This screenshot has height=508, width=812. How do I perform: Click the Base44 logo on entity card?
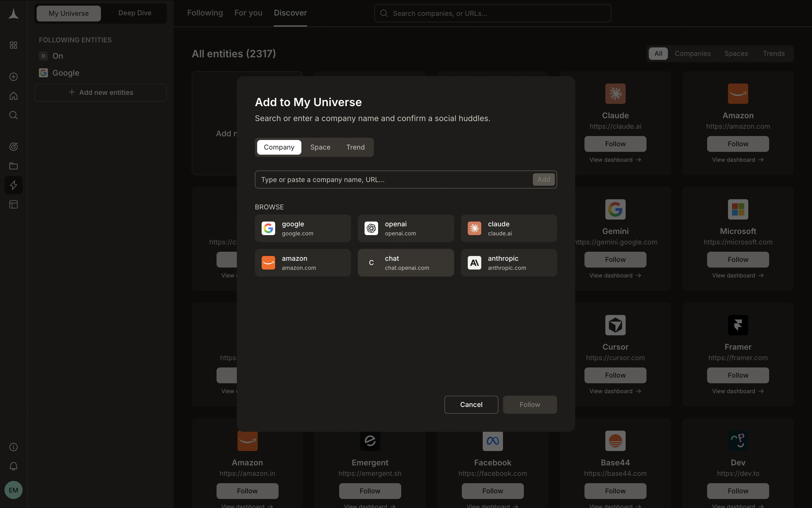pos(615,441)
